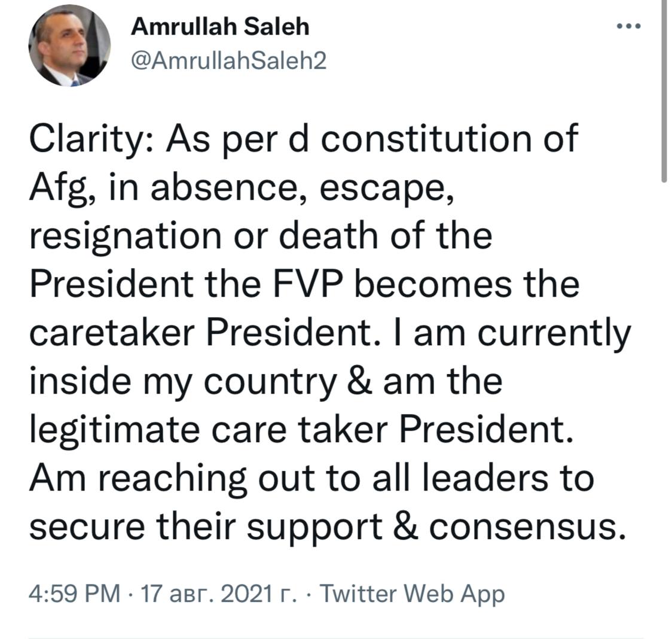672x639 pixels.
Task: Click the vertical scrollbar thumb on the right
Action: [x=664, y=90]
